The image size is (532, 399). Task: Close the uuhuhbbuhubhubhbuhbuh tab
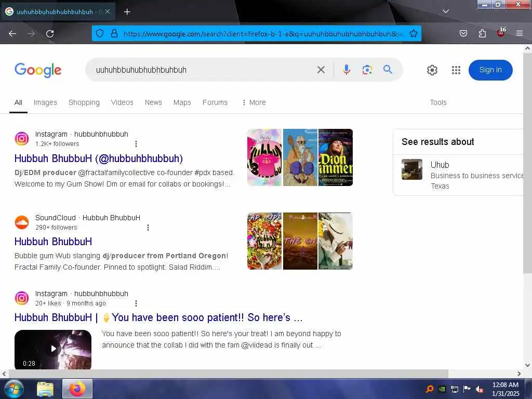tap(107, 11)
